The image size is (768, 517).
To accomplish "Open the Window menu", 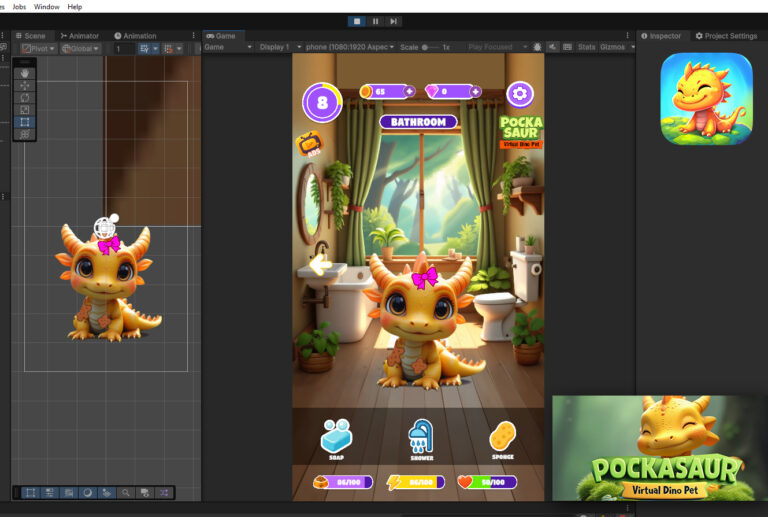I will click(x=46, y=7).
